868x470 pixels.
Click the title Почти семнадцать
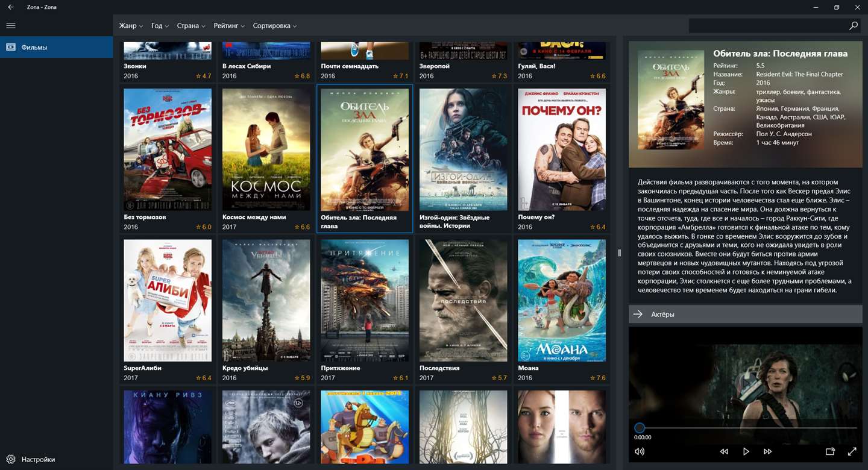[350, 66]
